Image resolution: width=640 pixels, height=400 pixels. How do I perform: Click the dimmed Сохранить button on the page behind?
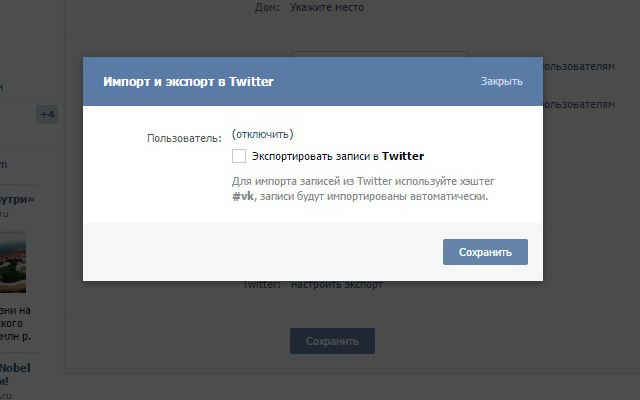click(x=332, y=341)
